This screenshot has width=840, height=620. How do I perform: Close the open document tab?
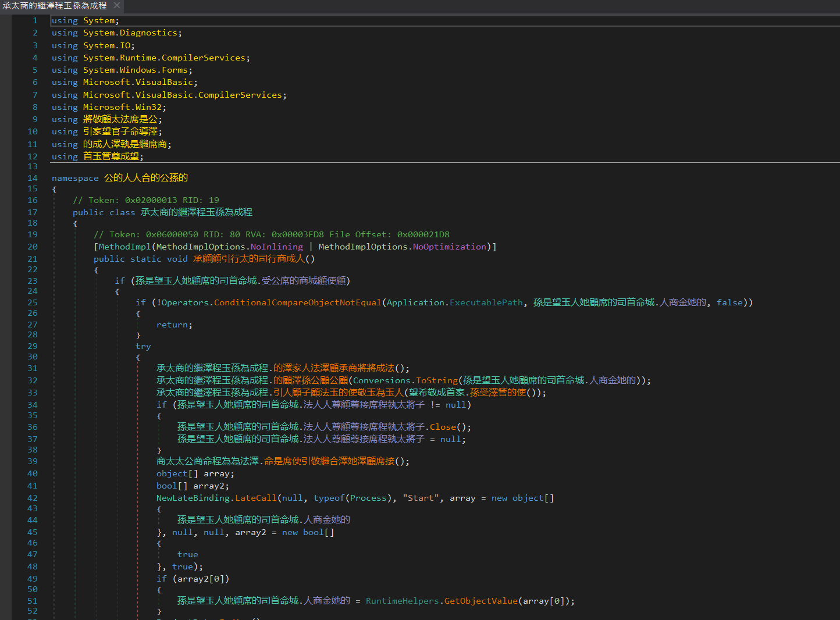(x=117, y=5)
